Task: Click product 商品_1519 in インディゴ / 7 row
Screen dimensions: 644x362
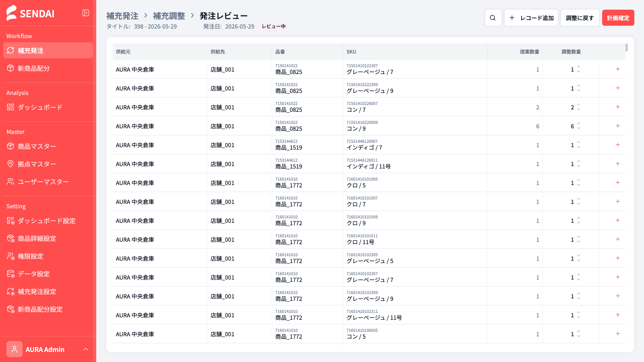Action: tap(289, 148)
